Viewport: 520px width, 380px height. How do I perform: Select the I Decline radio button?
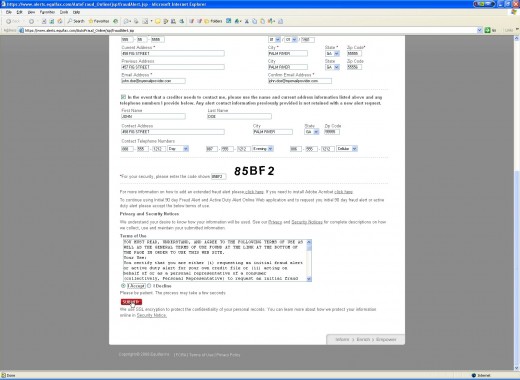click(149, 286)
